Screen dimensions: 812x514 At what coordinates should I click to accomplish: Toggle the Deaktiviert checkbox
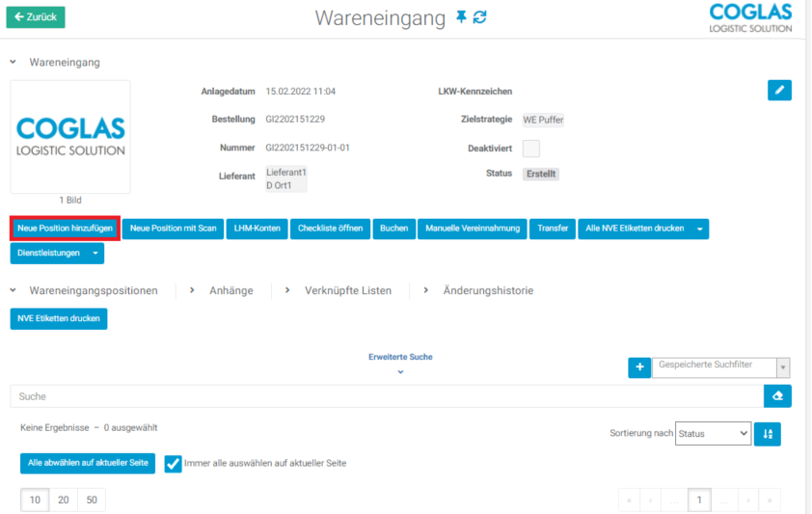pos(530,149)
